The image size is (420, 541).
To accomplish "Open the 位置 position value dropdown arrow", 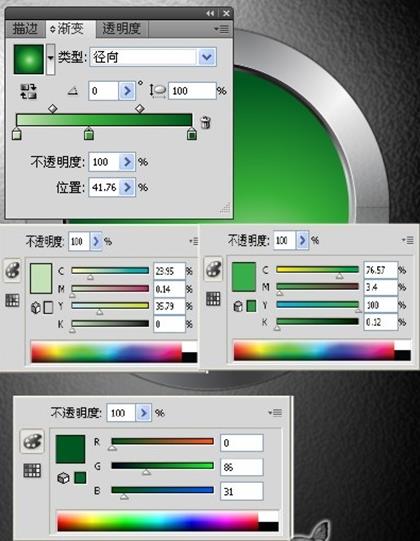I will 127,187.
